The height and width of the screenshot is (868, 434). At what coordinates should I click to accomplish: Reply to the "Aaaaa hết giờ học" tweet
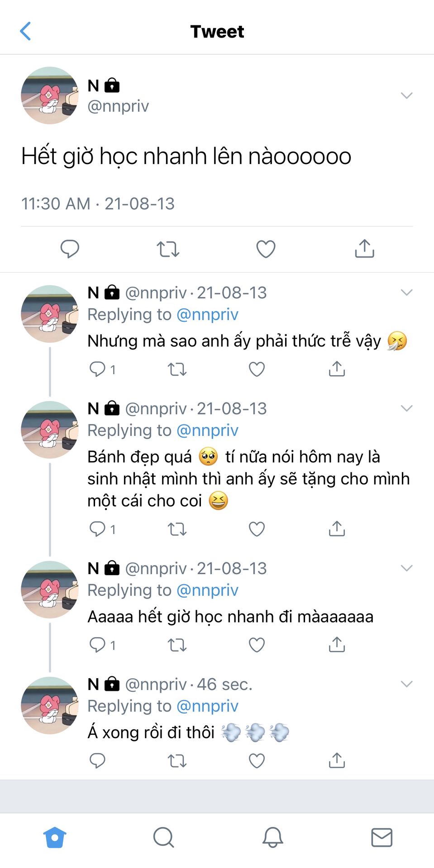coord(97,645)
